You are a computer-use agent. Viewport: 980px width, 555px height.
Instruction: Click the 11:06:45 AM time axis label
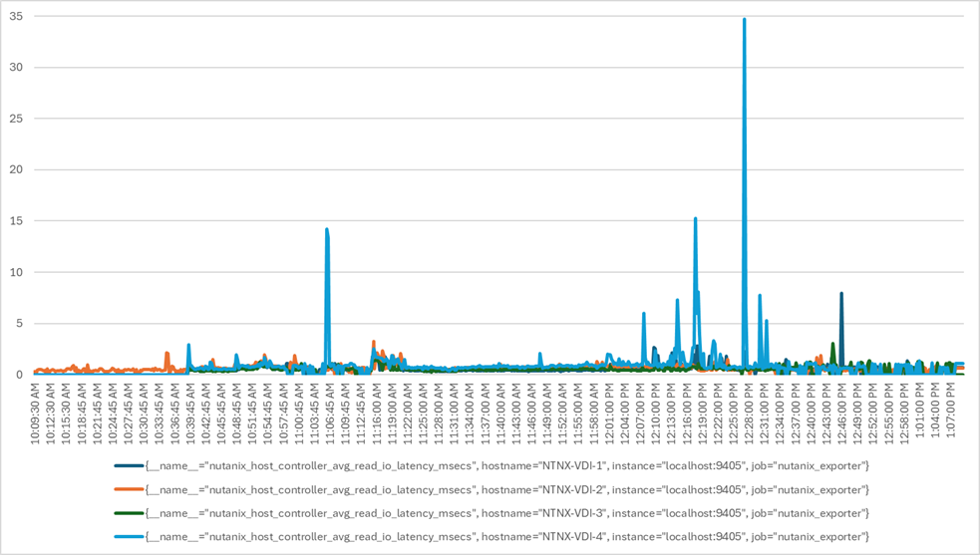(x=330, y=414)
